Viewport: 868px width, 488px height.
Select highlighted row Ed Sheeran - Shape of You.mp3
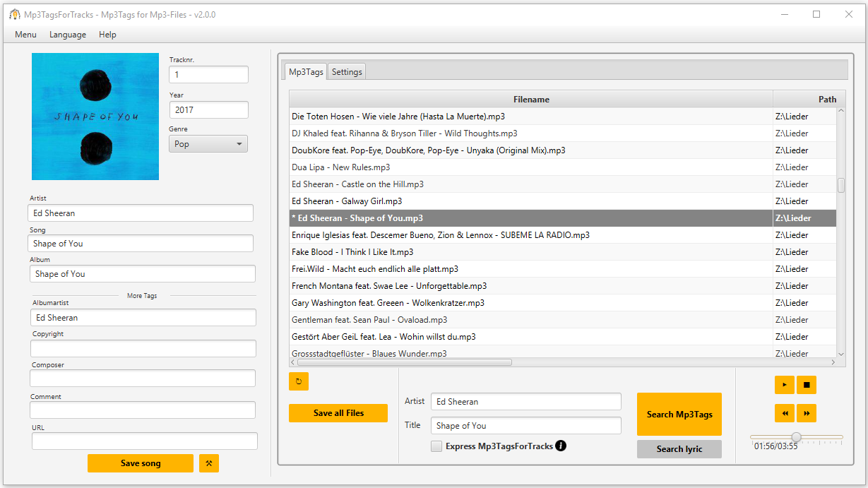[x=563, y=218]
